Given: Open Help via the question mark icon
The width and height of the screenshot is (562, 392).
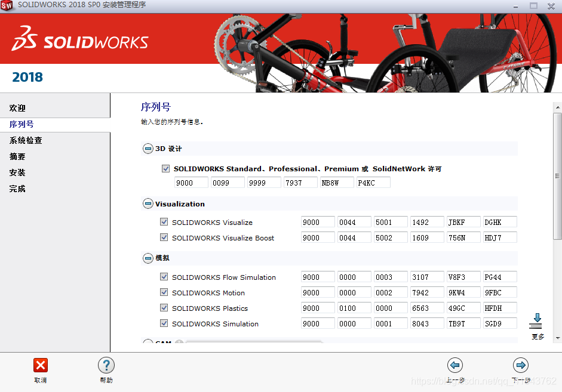Looking at the screenshot, I should [x=106, y=365].
